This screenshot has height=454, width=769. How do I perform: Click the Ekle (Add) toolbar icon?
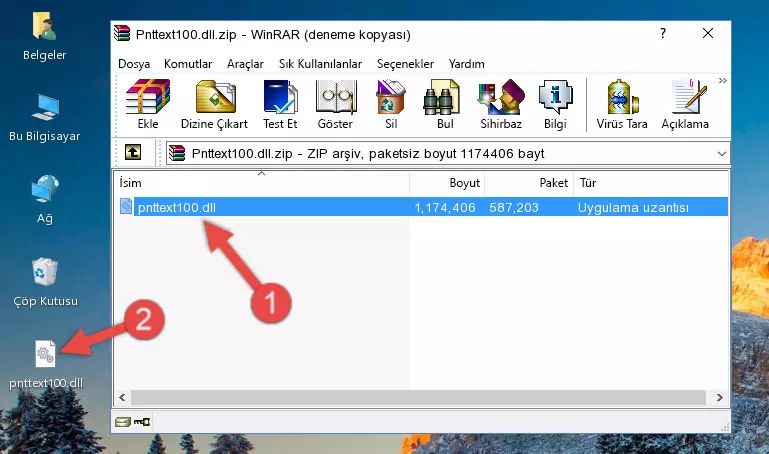[148, 104]
